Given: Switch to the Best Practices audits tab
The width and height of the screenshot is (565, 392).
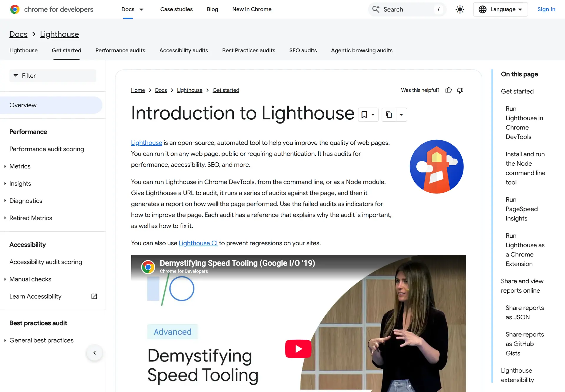Looking at the screenshot, I should coord(249,51).
